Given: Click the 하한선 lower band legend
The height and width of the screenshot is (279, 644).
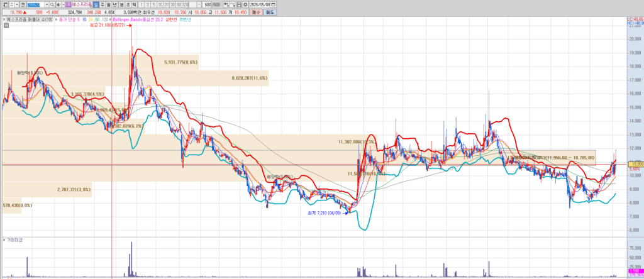Looking at the screenshot, I should tap(186, 19).
